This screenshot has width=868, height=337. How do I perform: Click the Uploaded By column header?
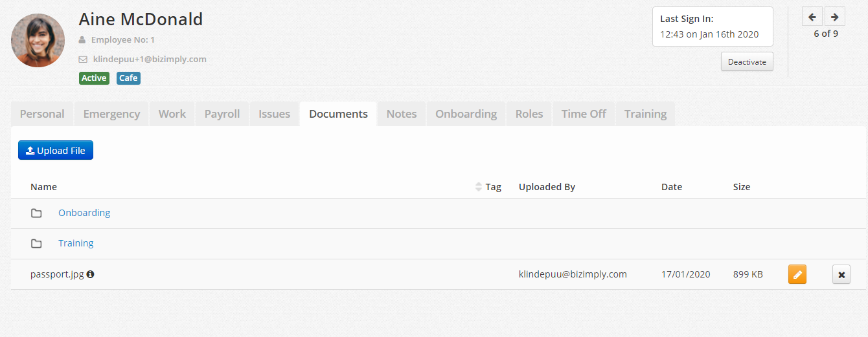pos(547,187)
